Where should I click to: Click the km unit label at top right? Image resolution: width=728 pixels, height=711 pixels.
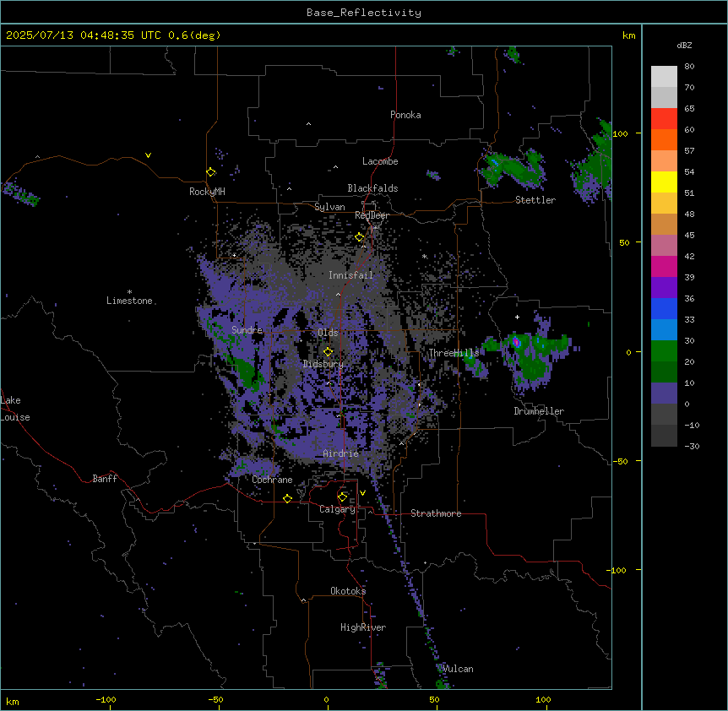pyautogui.click(x=628, y=35)
